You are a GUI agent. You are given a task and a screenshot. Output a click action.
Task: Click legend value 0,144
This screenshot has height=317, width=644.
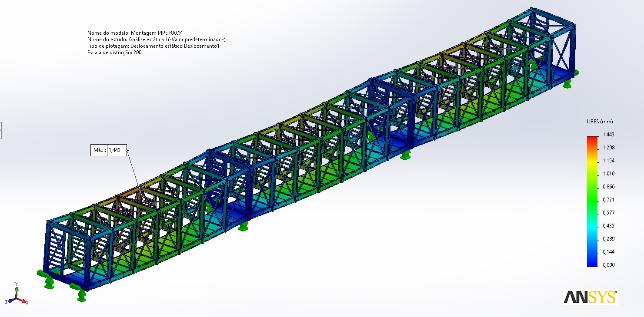point(608,252)
